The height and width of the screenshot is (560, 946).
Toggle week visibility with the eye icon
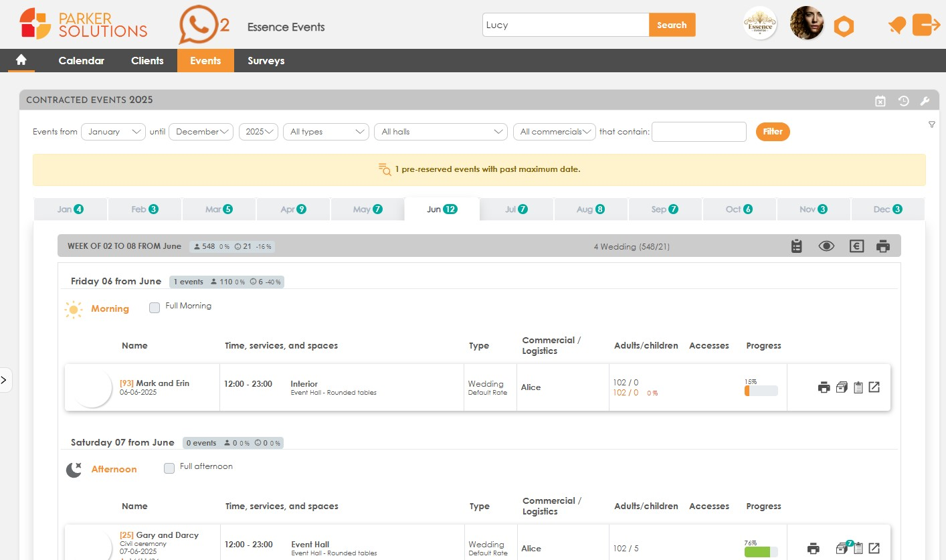click(826, 246)
